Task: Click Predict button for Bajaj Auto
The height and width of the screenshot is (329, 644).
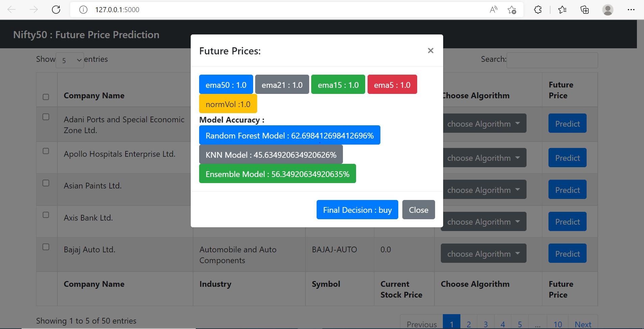Action: pyautogui.click(x=567, y=253)
